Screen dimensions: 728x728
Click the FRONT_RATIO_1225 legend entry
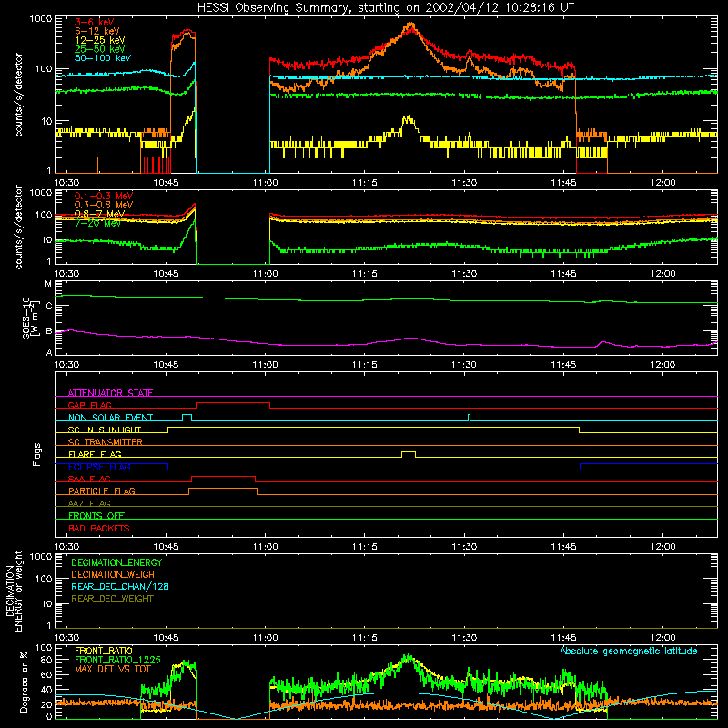(x=117, y=660)
